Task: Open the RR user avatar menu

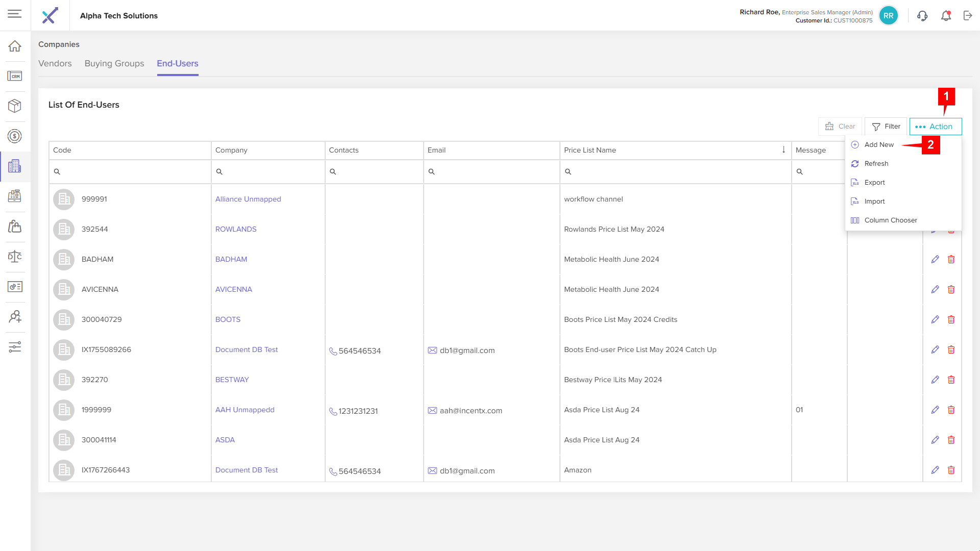Action: click(888, 16)
